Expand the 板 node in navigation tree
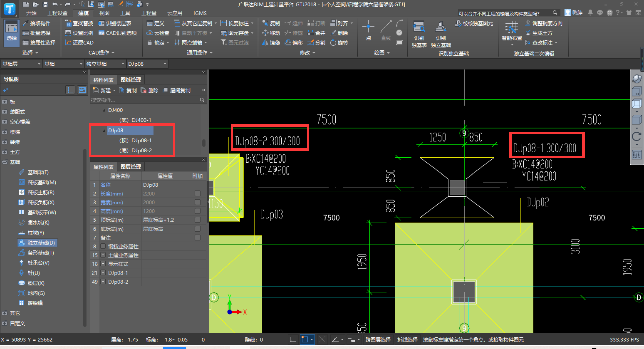This screenshot has height=349, width=644. coord(4,102)
